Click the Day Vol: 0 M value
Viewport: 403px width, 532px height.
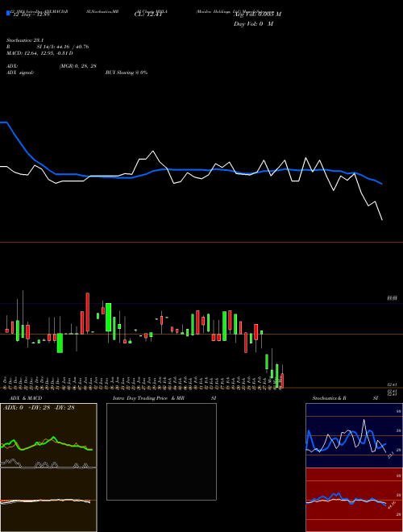point(253,23)
